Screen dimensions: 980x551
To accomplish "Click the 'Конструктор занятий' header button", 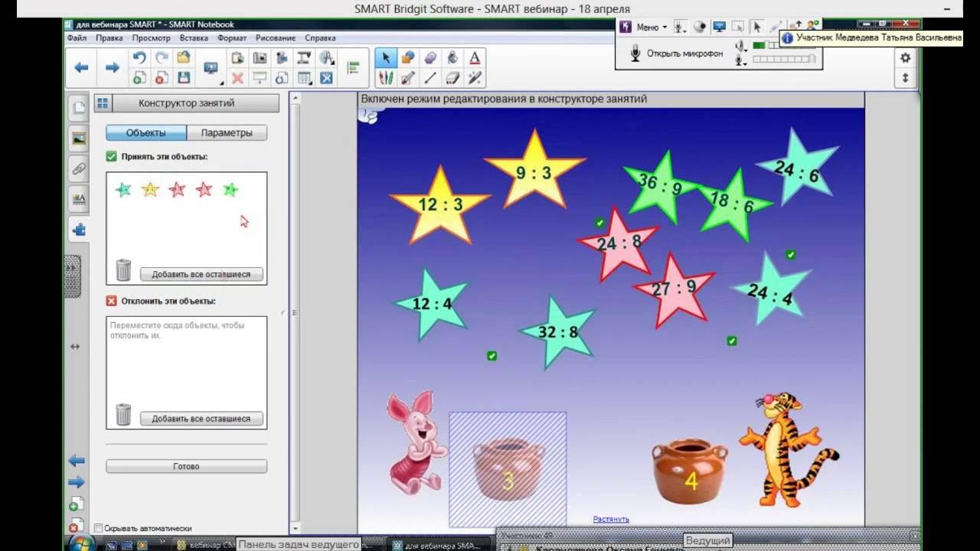I will tap(186, 103).
